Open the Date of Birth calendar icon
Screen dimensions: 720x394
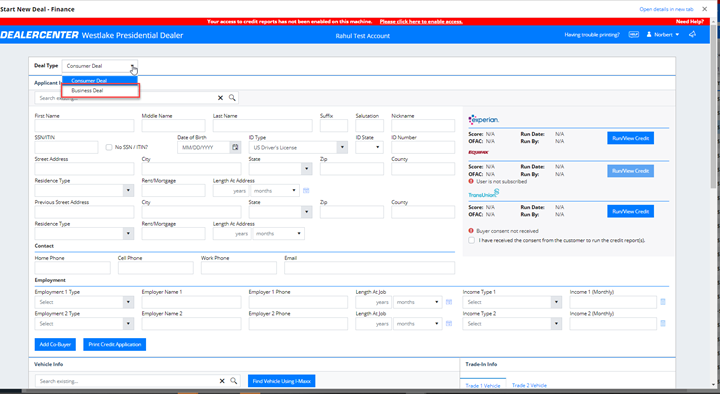[235, 147]
